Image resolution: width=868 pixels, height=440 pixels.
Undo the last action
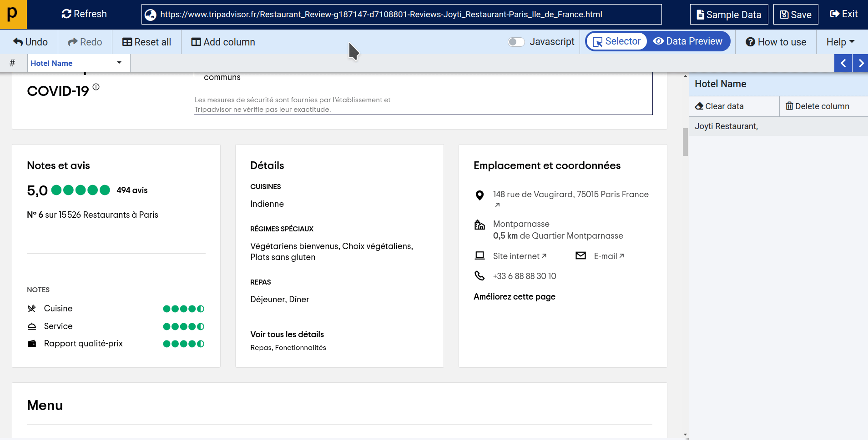pos(30,42)
